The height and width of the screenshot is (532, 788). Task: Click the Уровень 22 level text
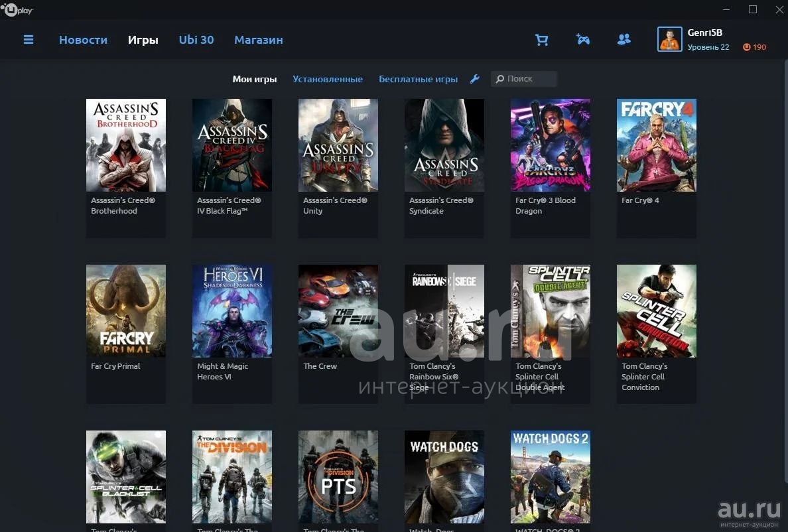[x=708, y=47]
